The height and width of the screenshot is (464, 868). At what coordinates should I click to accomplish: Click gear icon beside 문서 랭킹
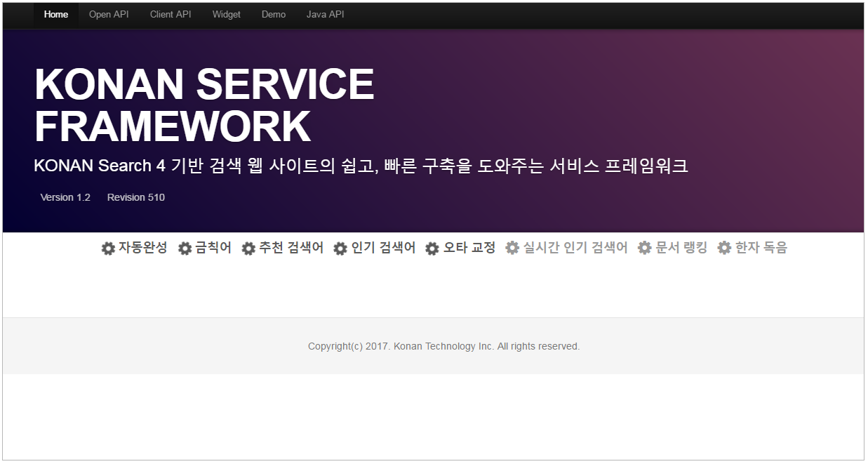[644, 248]
